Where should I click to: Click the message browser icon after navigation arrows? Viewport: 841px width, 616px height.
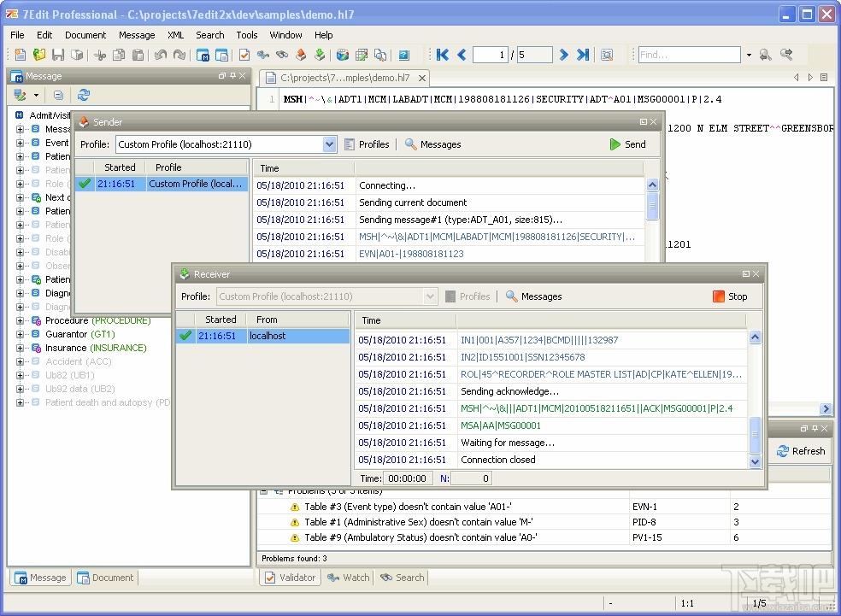pos(607,55)
